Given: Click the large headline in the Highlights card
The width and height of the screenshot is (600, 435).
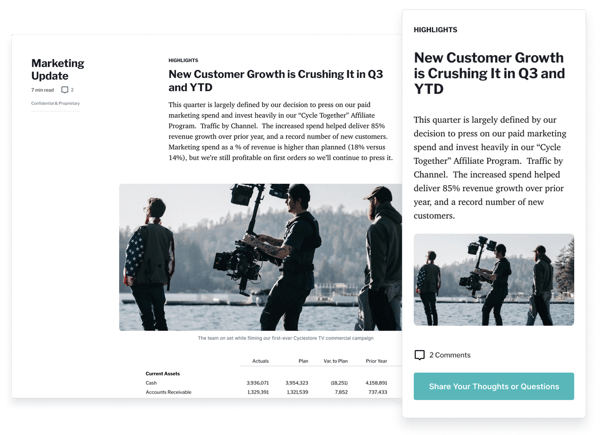Looking at the screenshot, I should 489,73.
